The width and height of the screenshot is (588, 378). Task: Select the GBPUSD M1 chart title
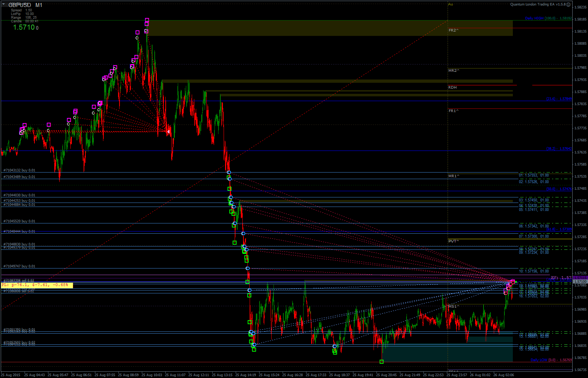25,5
